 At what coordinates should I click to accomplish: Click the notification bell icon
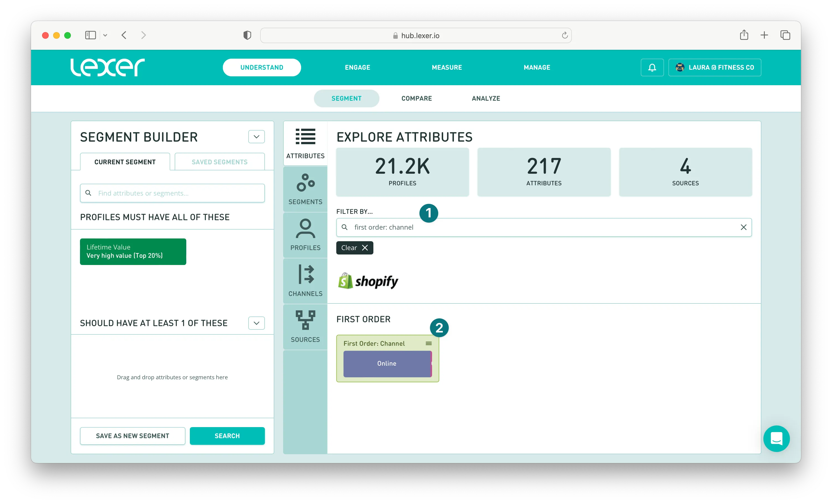tap(652, 67)
